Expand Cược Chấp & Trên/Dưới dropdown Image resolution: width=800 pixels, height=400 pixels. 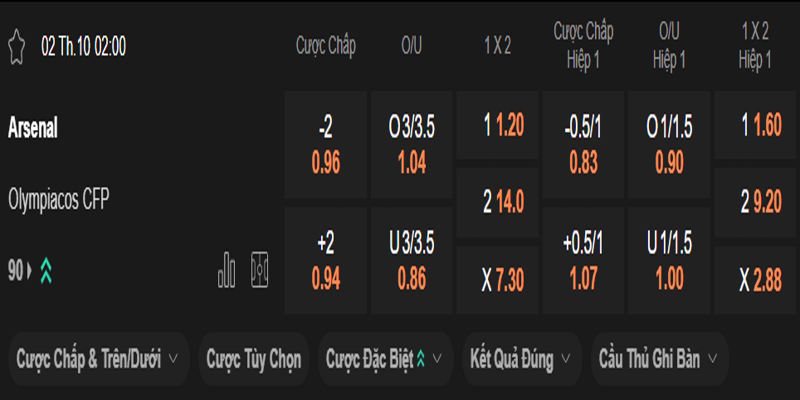(x=97, y=358)
